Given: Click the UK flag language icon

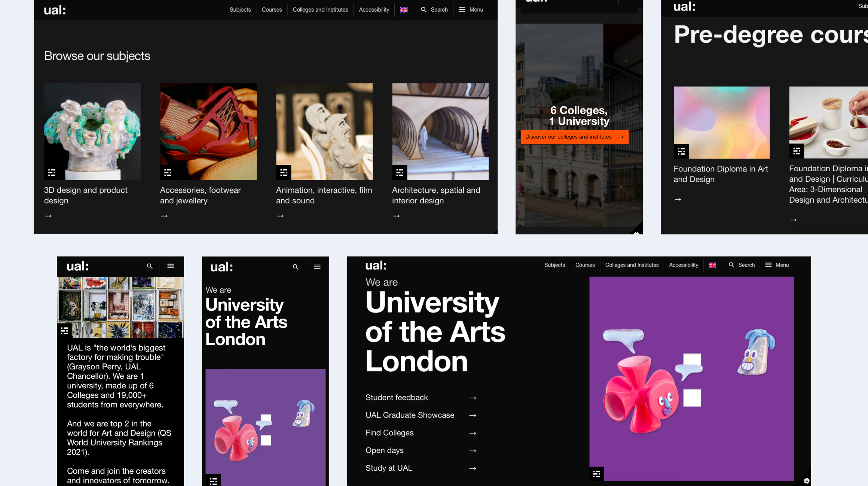Looking at the screenshot, I should point(404,10).
